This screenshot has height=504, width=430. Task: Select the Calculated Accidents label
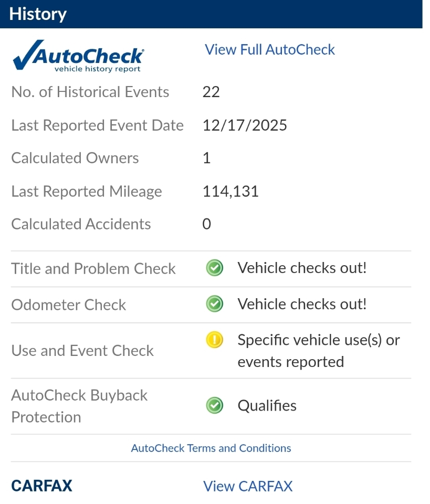(81, 224)
